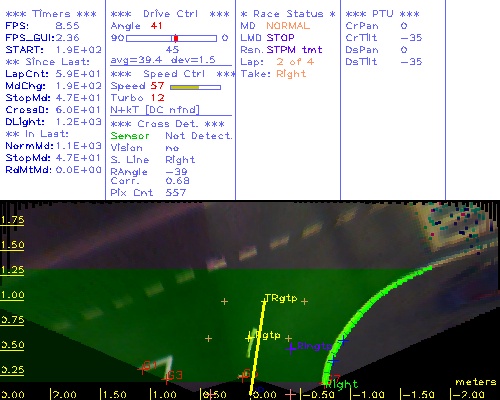Select the TRgtp yellow target marker
The image size is (500, 400).
pyautogui.click(x=265, y=301)
